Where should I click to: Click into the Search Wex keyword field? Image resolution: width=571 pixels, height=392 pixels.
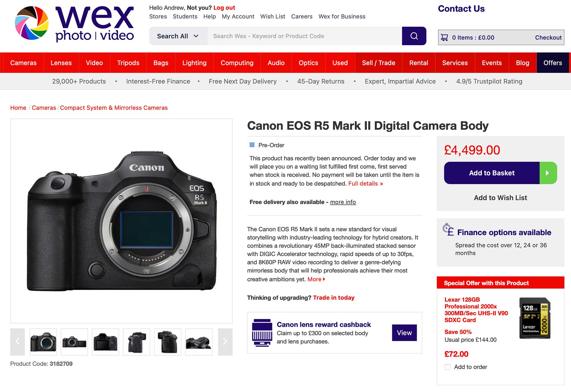click(305, 36)
